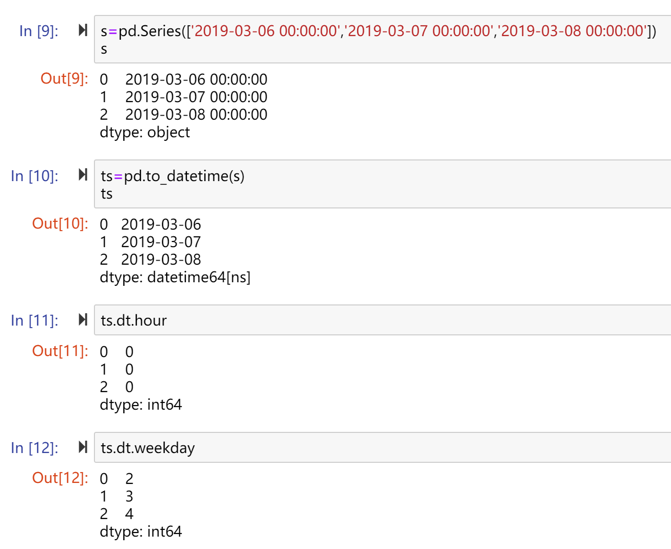Viewport: 671px width, 549px height.
Task: Select the In [11] input prompt
Action: pos(34,321)
